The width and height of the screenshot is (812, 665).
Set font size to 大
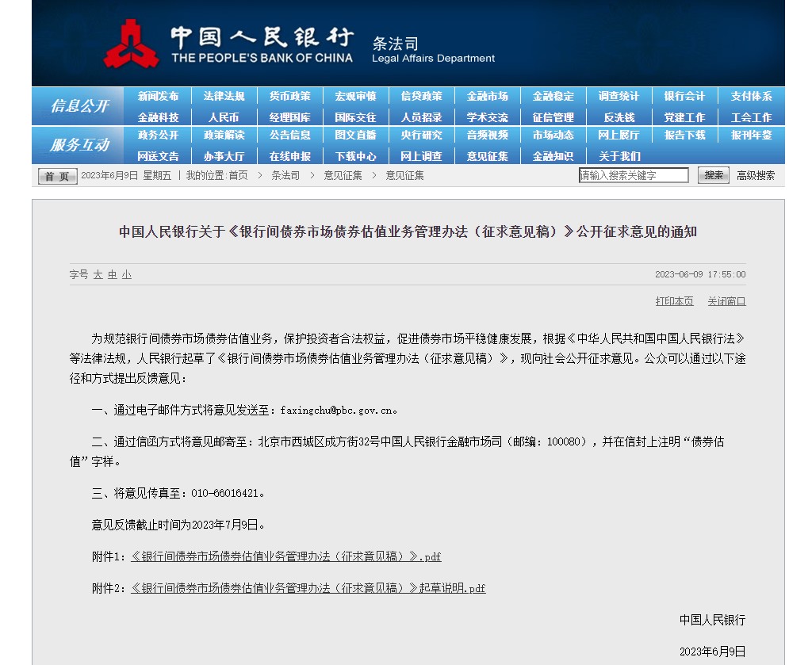click(98, 275)
